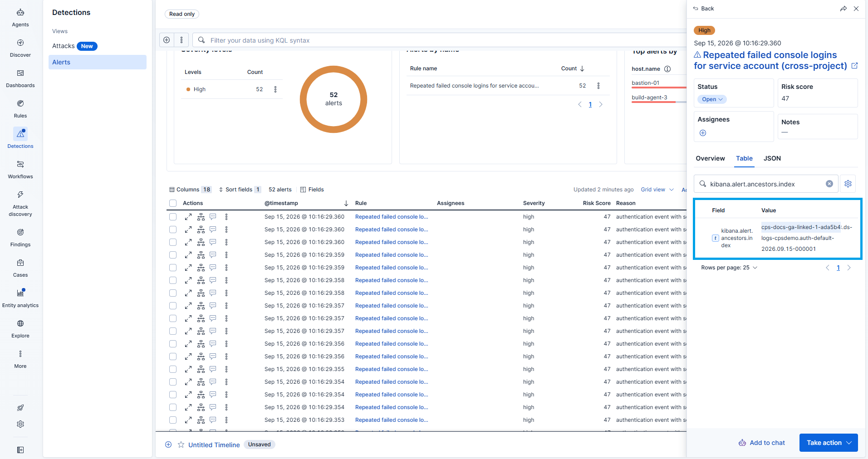
Task: Go to next page in flyout table
Action: tap(849, 268)
